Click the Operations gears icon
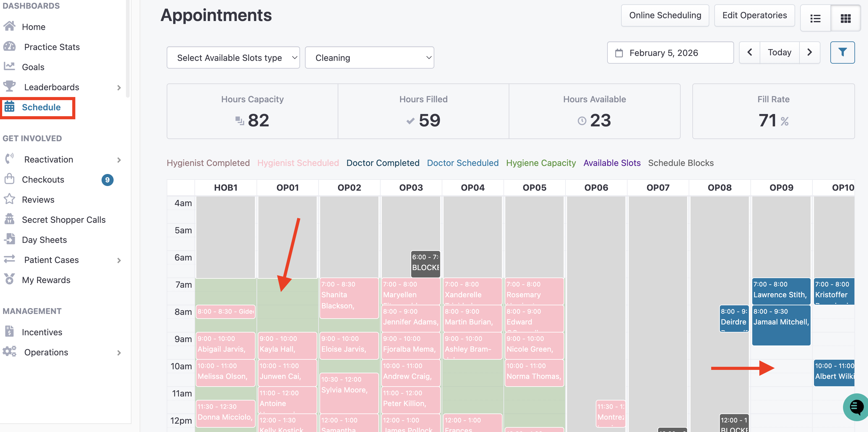The height and width of the screenshot is (432, 868). tap(10, 351)
